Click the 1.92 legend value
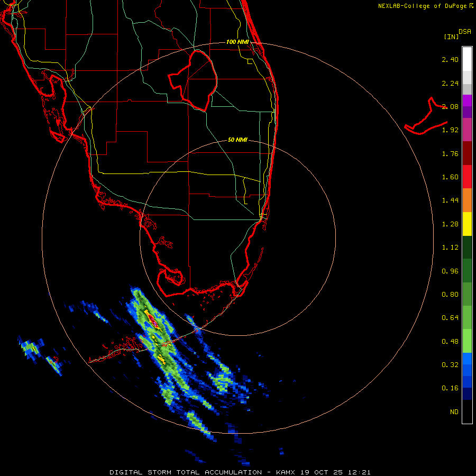Viewport: 476px width, 476px height. 450,130
